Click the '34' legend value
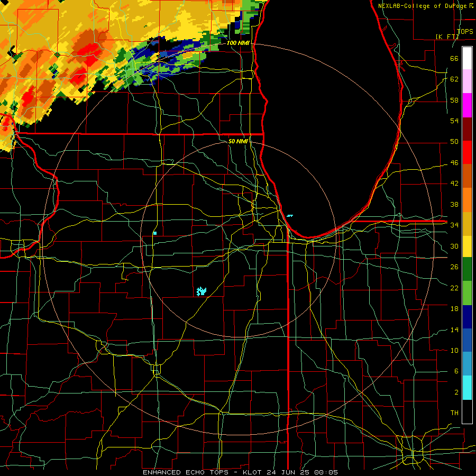 pyautogui.click(x=454, y=225)
